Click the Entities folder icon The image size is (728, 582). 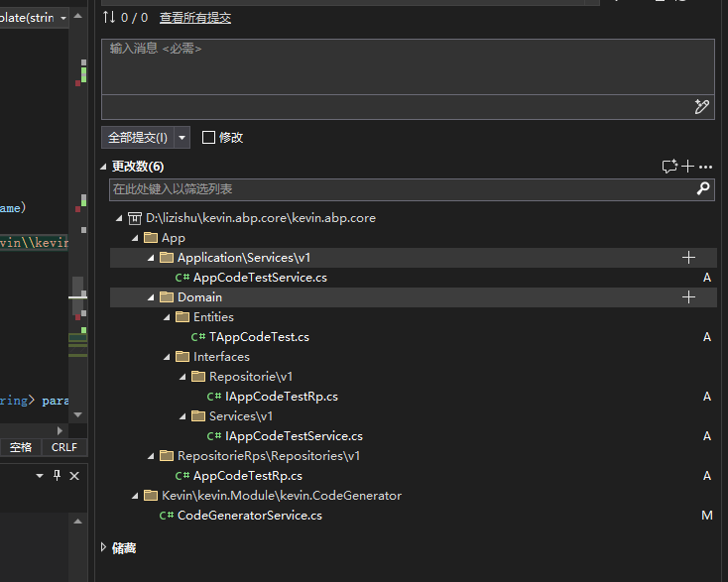[182, 317]
